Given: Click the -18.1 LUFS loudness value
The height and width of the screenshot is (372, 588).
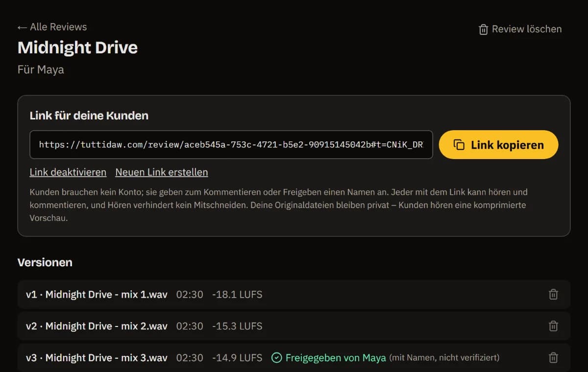Looking at the screenshot, I should (x=237, y=294).
